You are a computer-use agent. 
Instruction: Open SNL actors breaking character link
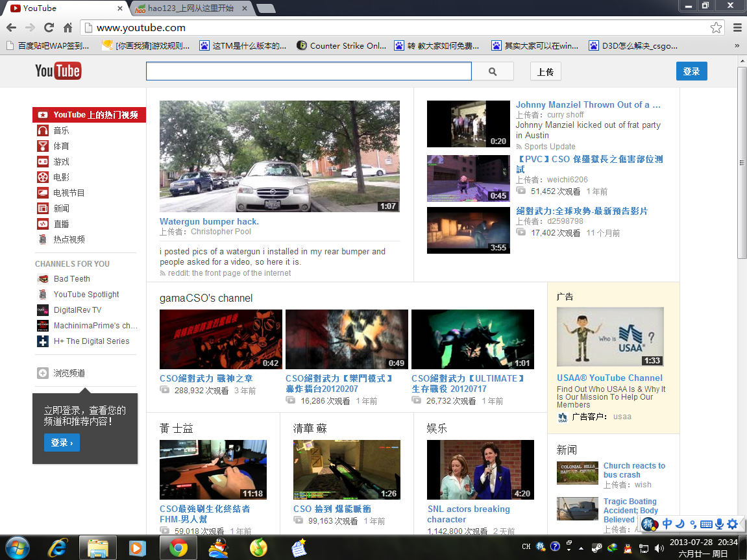click(469, 515)
